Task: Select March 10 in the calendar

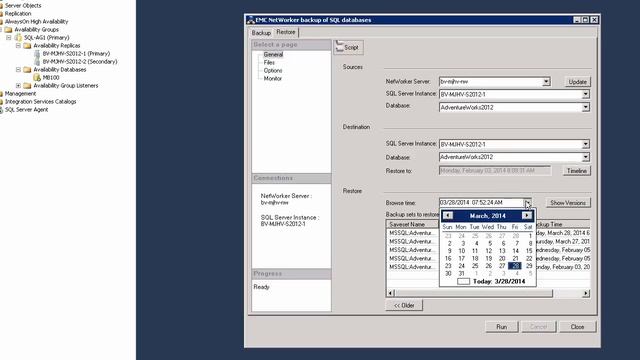Action: coord(462,251)
